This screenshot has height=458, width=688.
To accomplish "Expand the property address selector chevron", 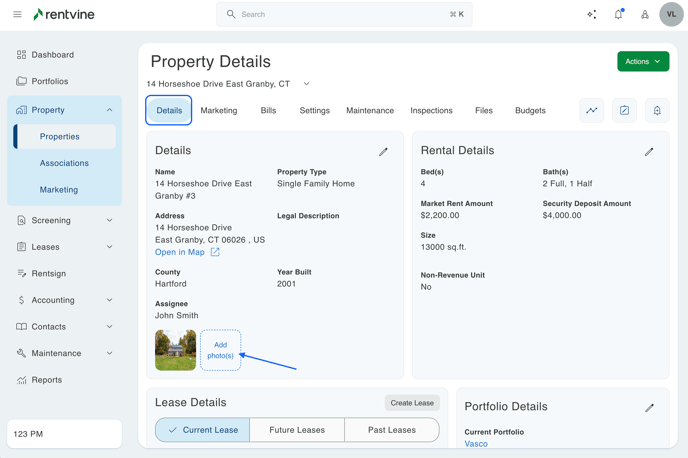I will coord(306,84).
